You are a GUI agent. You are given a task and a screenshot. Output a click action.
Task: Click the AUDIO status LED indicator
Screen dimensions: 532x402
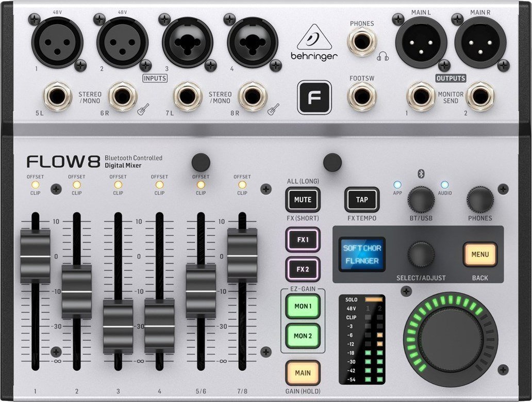coord(444,184)
